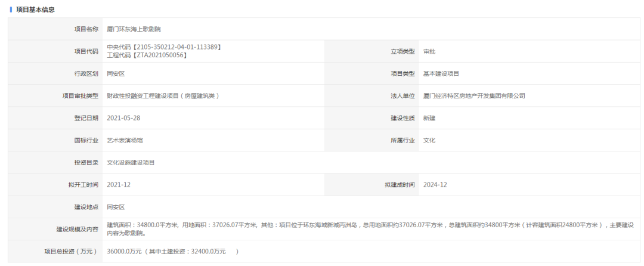Select the 建设规模及内容 label

[x=77, y=229]
